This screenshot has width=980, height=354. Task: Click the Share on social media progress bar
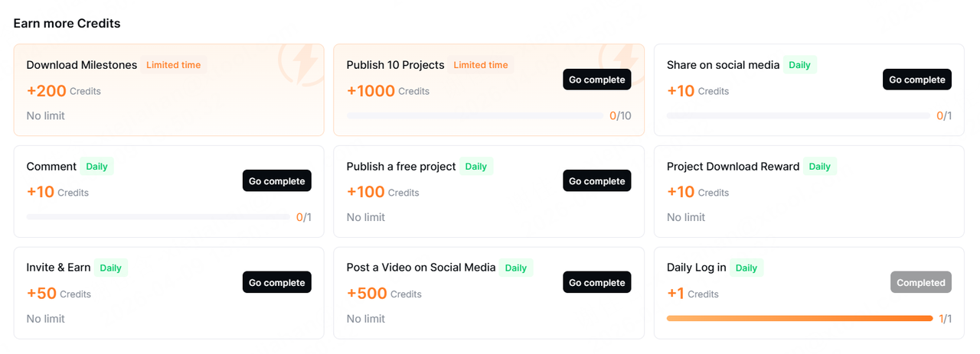pos(798,116)
